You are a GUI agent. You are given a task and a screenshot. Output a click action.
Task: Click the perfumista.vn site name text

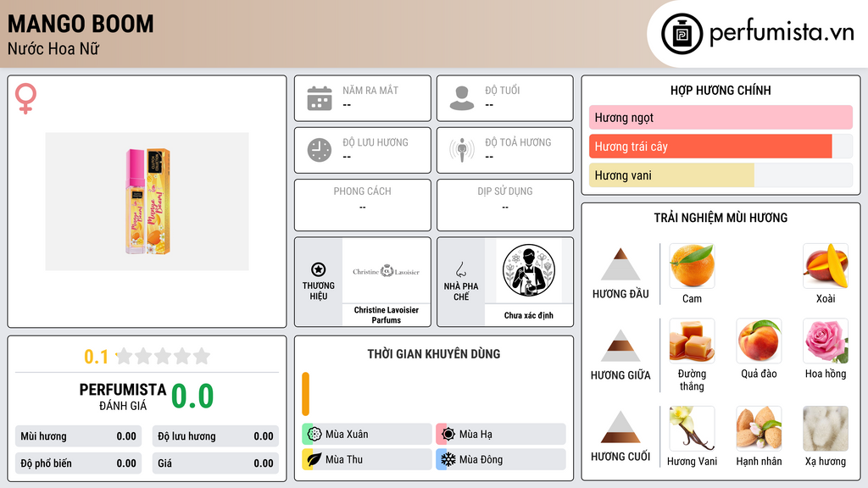click(x=782, y=32)
